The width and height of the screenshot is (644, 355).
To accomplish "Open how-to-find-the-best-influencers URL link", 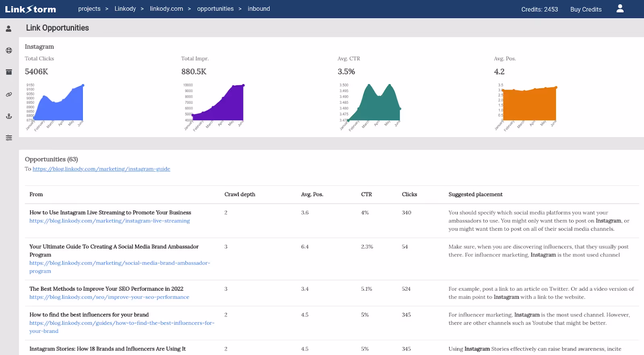I will point(122,327).
